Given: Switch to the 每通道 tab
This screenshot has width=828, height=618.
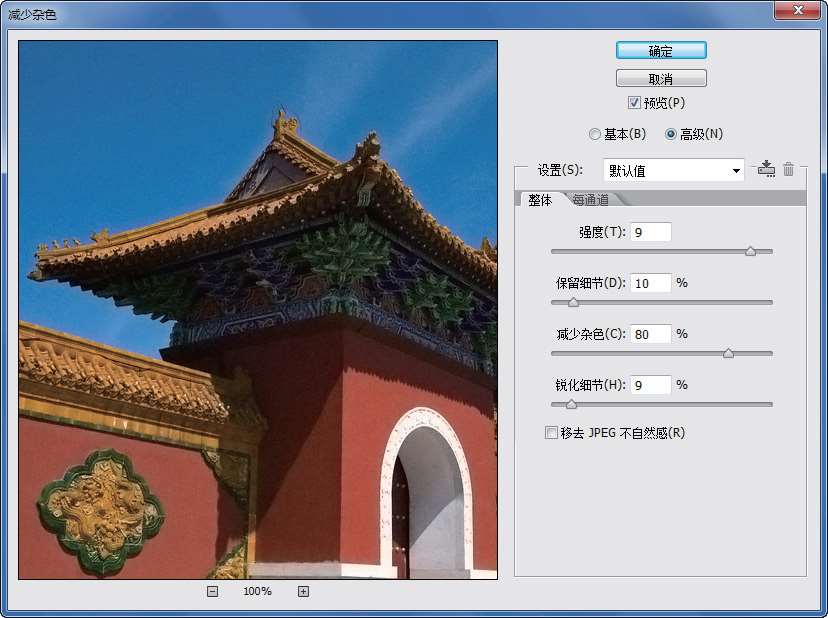Looking at the screenshot, I should (x=591, y=200).
